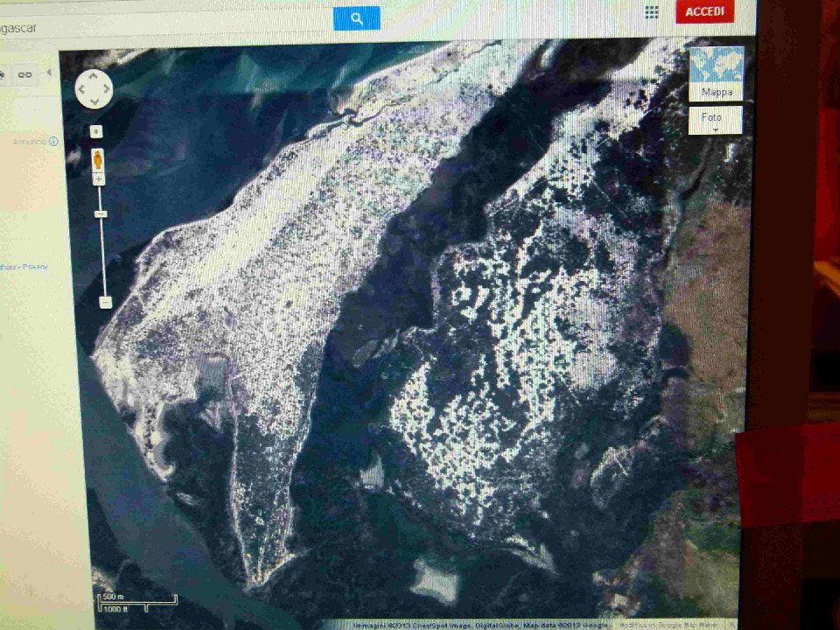Click the blue search magnifier button
This screenshot has height=630, width=840.
click(357, 18)
